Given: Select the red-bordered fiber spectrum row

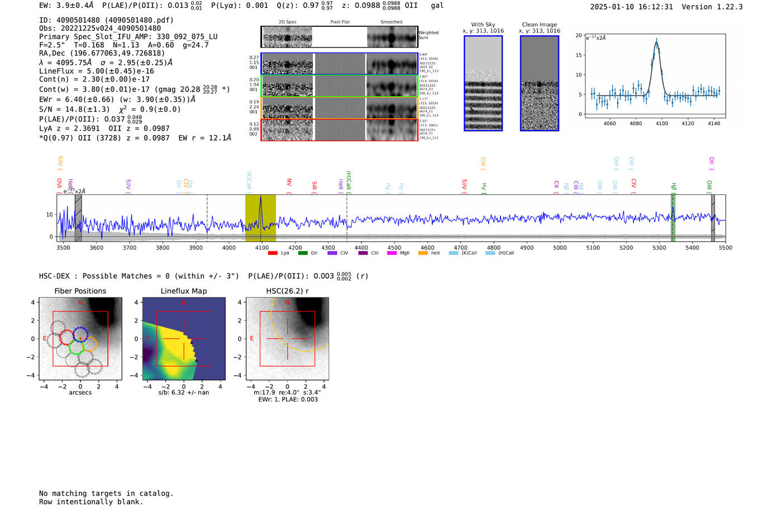Looking at the screenshot, I should point(339,130).
